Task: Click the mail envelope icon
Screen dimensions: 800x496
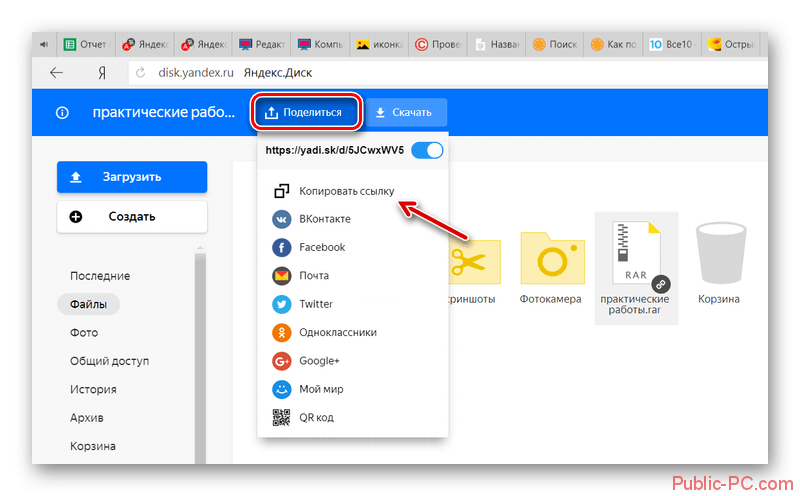Action: (281, 276)
